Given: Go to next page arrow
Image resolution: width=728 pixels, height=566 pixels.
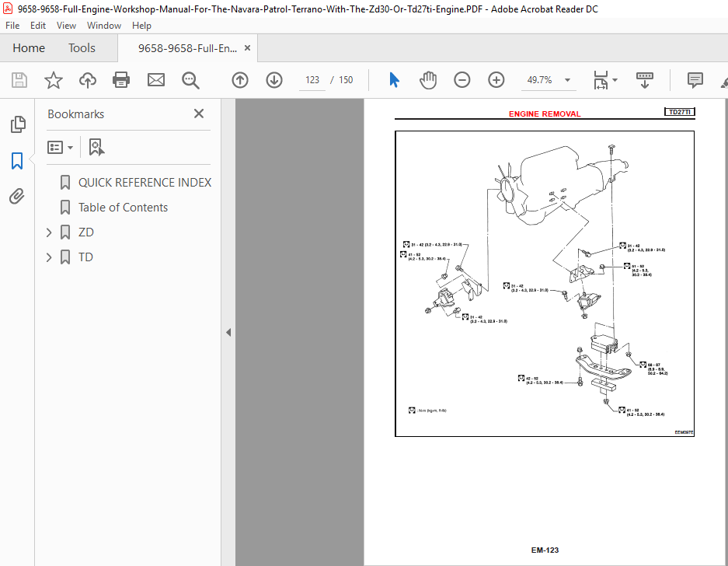Looking at the screenshot, I should tap(274, 80).
